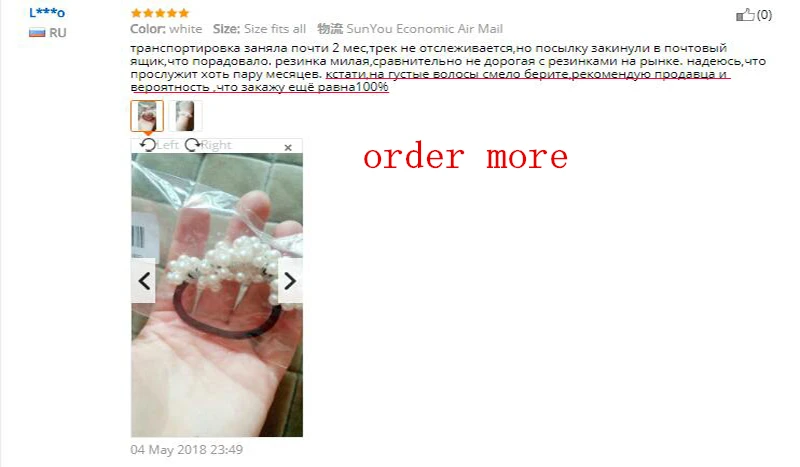The height and width of the screenshot is (467, 800).
Task: Click the 04 May 2018 review date
Action: [186, 450]
